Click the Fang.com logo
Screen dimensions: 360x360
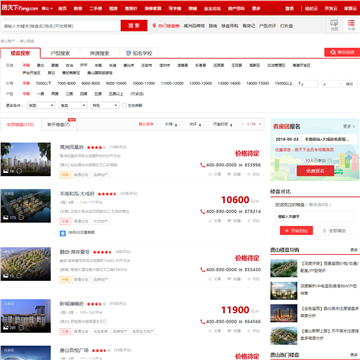pyautogui.click(x=20, y=8)
